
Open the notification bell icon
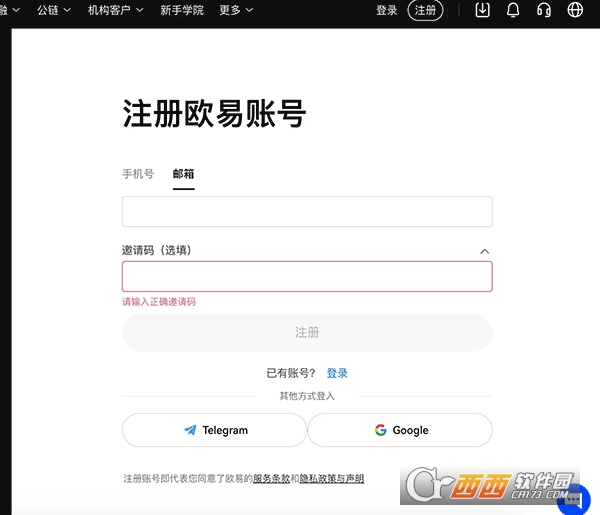coord(513,10)
